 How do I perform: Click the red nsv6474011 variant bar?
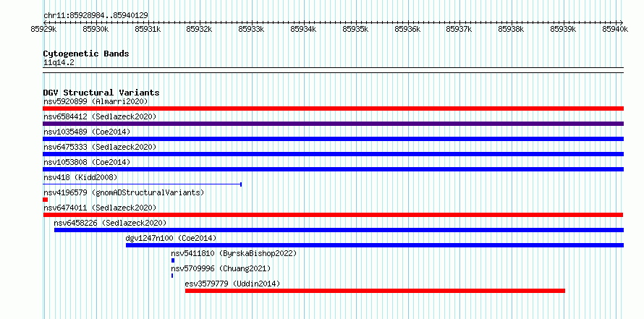tap(333, 215)
